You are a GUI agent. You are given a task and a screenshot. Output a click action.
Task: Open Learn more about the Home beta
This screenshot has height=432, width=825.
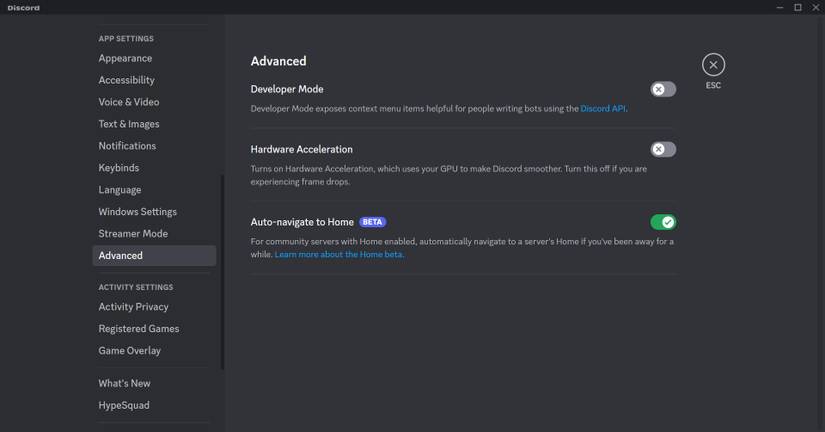pos(339,255)
